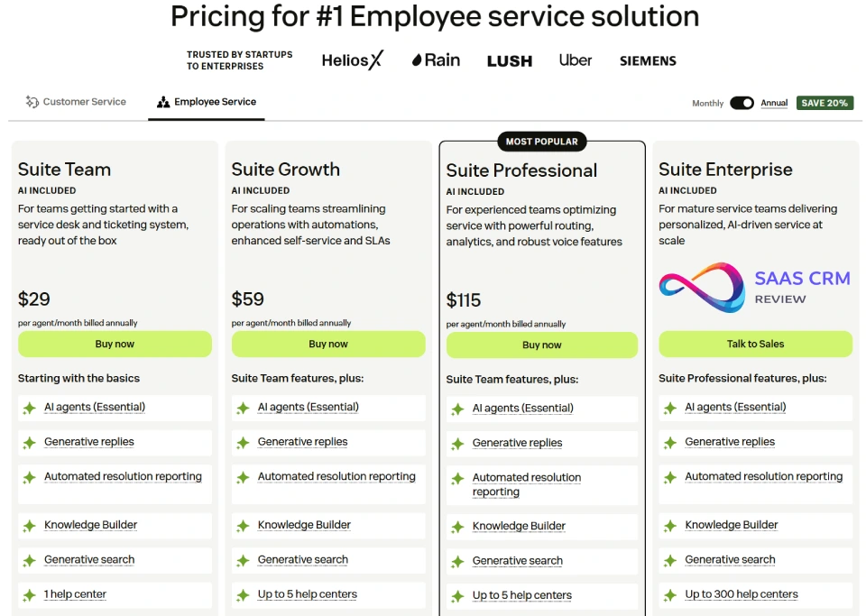Click the Employee Service tab icon
This screenshot has width=866, height=616.
point(163,103)
